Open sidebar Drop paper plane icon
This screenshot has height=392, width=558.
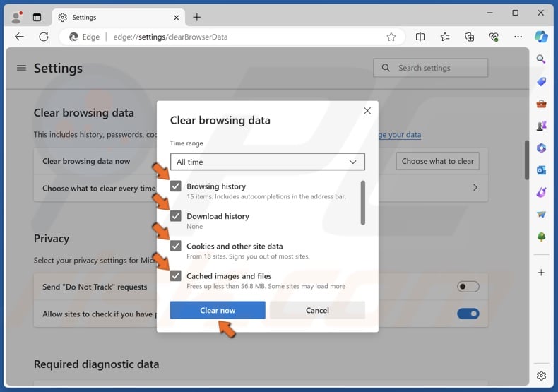tap(541, 215)
